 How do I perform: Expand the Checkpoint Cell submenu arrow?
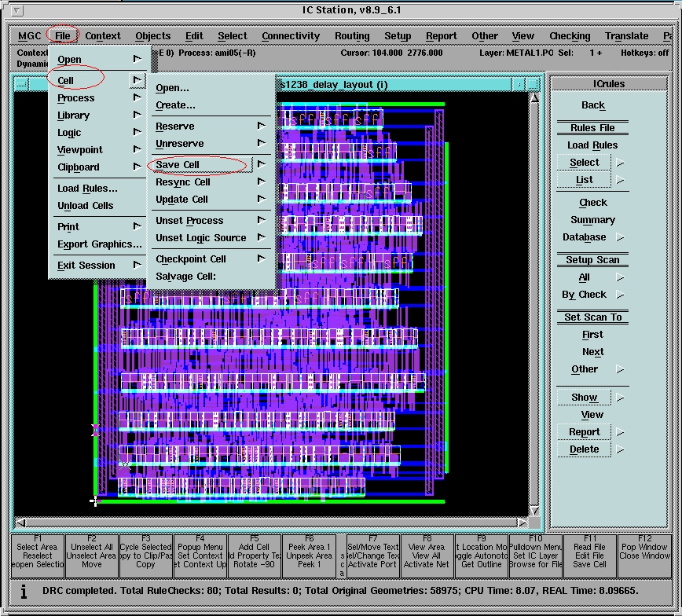pyautogui.click(x=261, y=258)
